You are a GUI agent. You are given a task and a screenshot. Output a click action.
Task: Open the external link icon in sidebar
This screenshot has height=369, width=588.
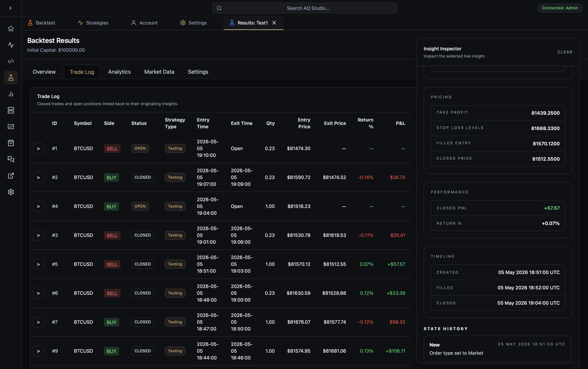[11, 176]
